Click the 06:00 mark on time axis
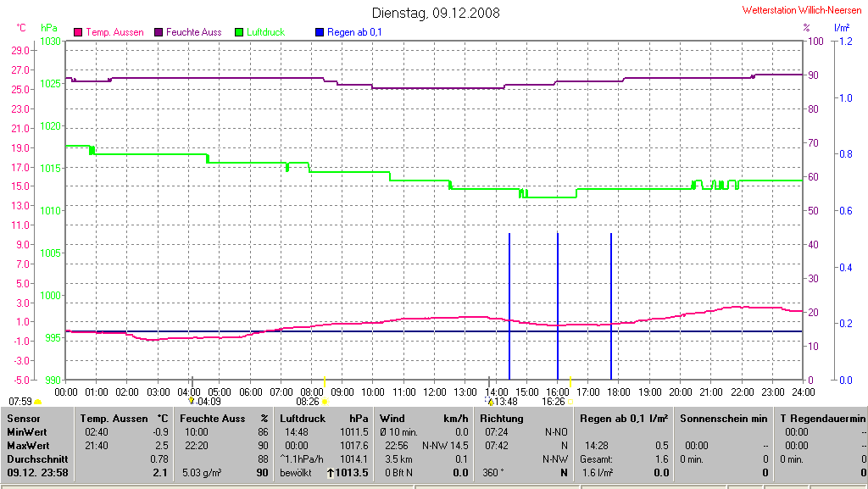868x489 pixels. click(251, 392)
